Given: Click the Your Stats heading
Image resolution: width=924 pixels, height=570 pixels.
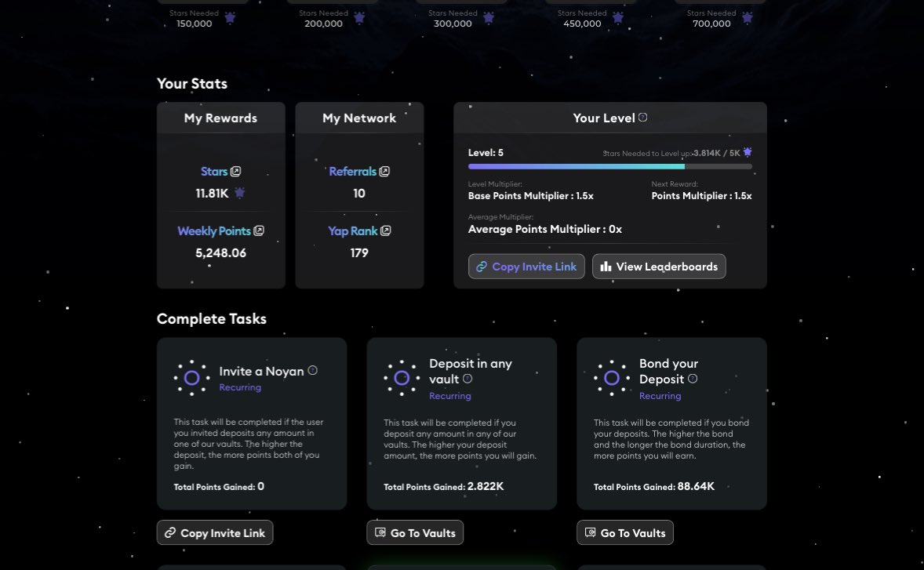Looking at the screenshot, I should tap(192, 84).
